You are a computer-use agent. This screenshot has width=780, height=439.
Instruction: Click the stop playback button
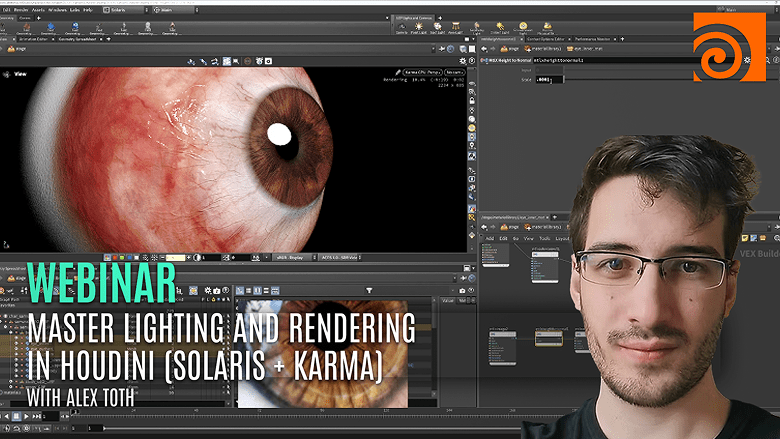(16, 416)
